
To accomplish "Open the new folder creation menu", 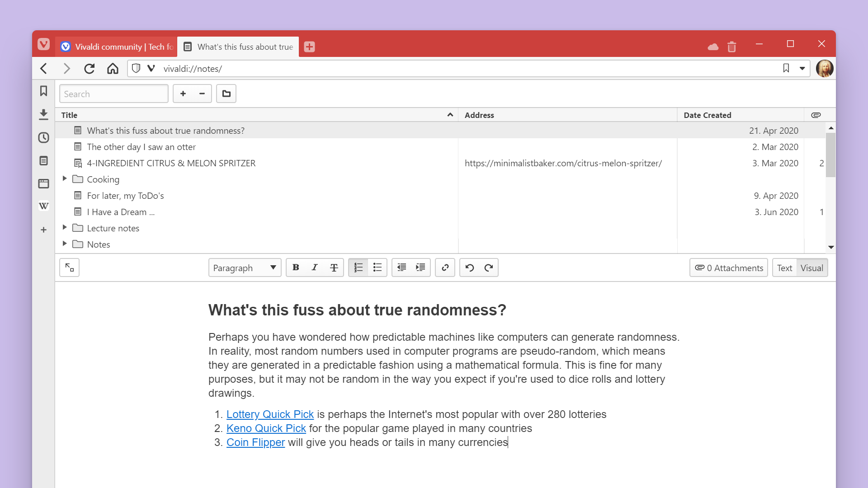I will coord(225,93).
